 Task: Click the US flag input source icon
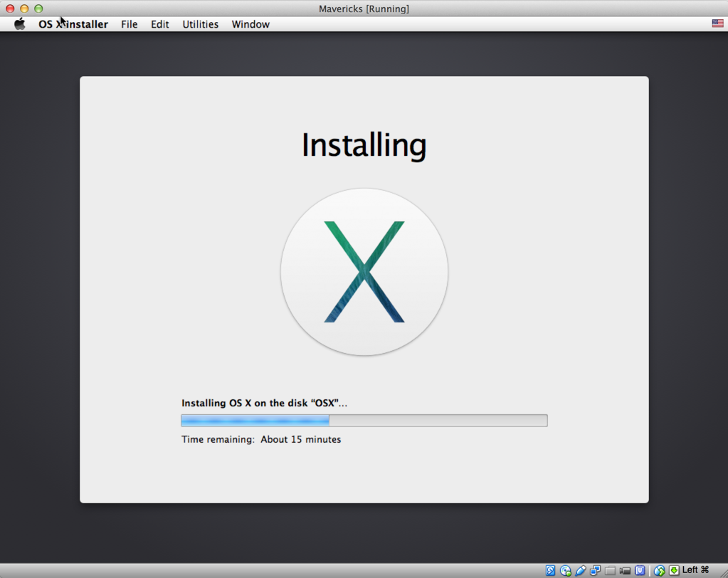717,23
